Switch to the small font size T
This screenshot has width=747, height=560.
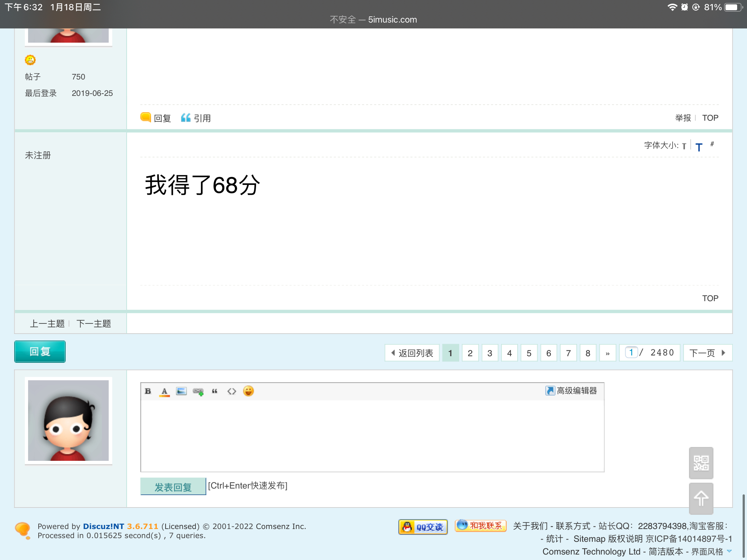pyautogui.click(x=684, y=146)
